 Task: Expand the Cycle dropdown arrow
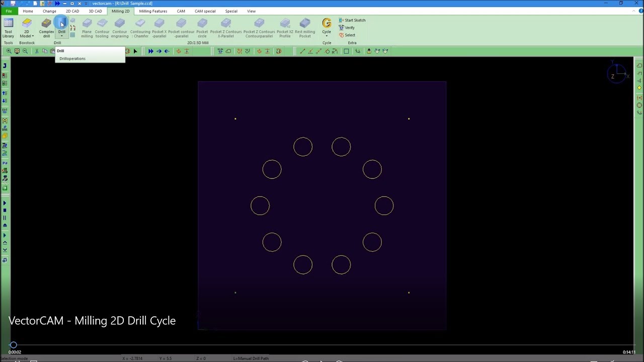point(327,36)
